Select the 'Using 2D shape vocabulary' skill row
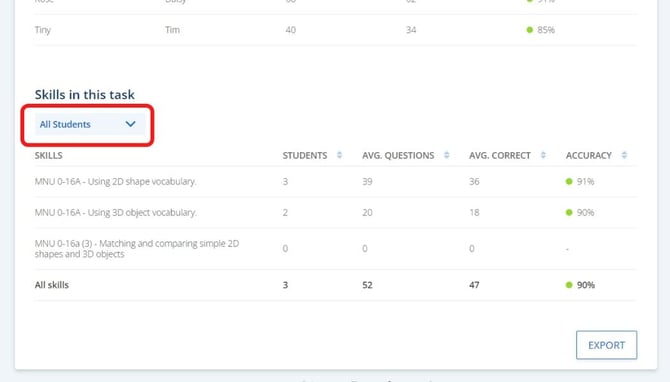This screenshot has width=670, height=382. (x=335, y=182)
